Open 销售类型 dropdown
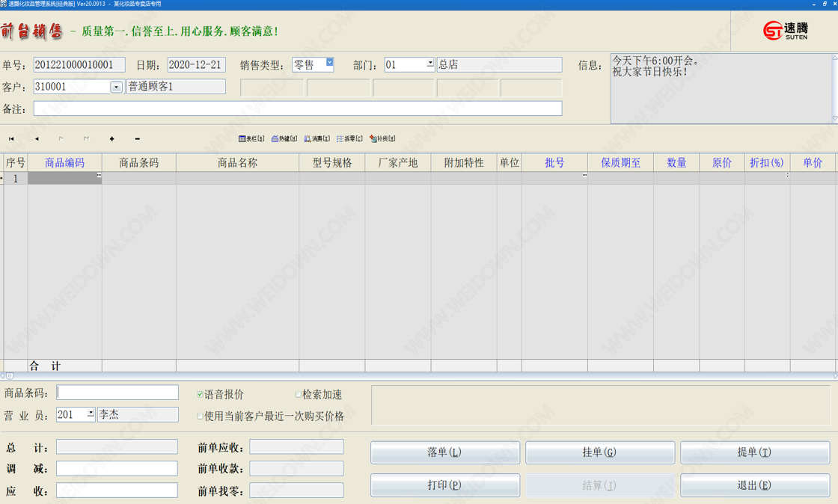 point(330,62)
